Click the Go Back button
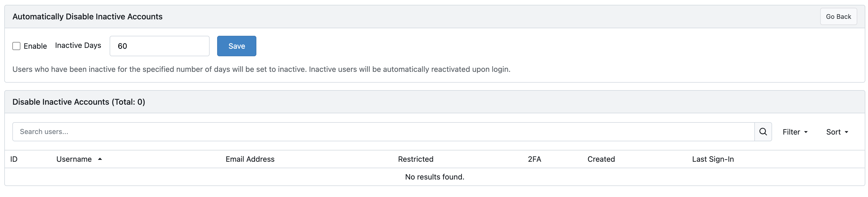 click(838, 16)
